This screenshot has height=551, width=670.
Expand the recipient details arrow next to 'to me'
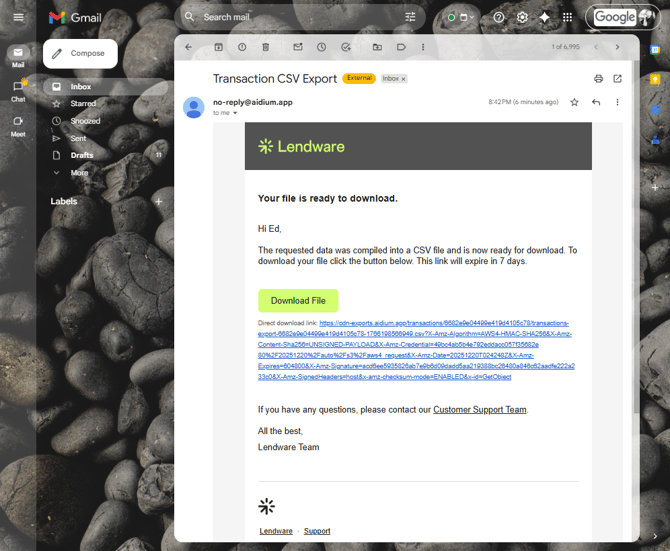(236, 113)
